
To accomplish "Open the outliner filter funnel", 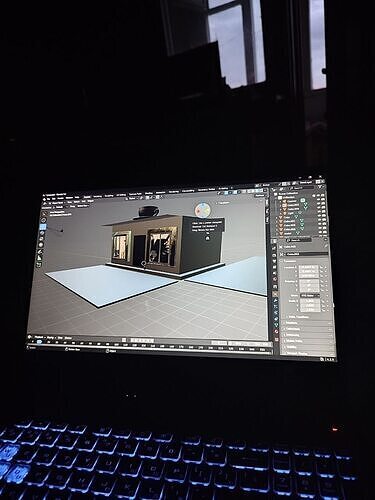I will tap(320, 187).
